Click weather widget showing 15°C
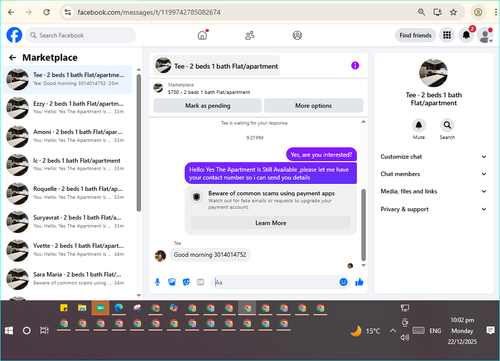 click(365, 331)
